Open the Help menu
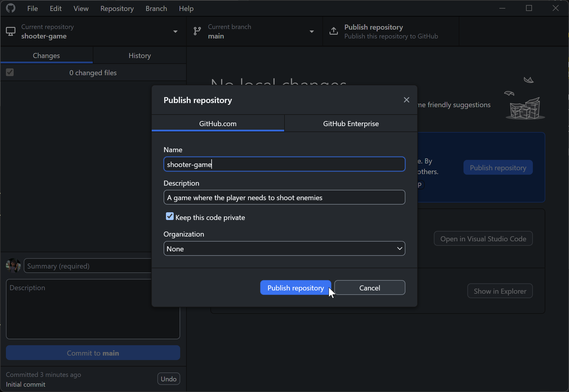This screenshot has width=569, height=392. (x=186, y=8)
